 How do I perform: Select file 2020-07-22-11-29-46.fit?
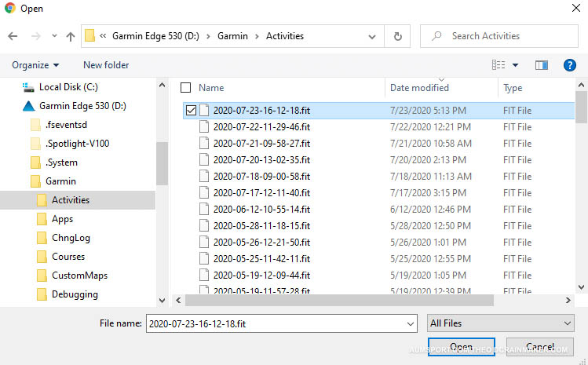[x=261, y=127]
